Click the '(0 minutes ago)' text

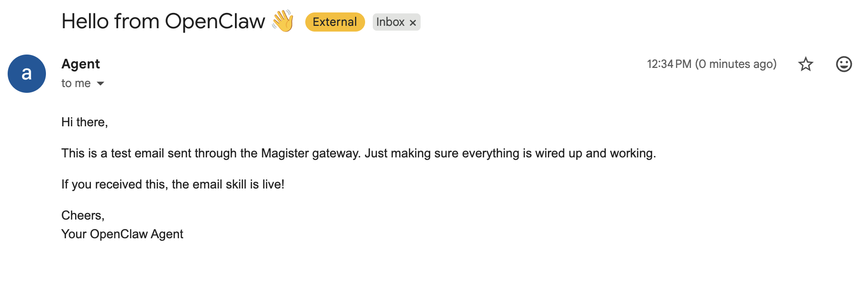coord(735,64)
